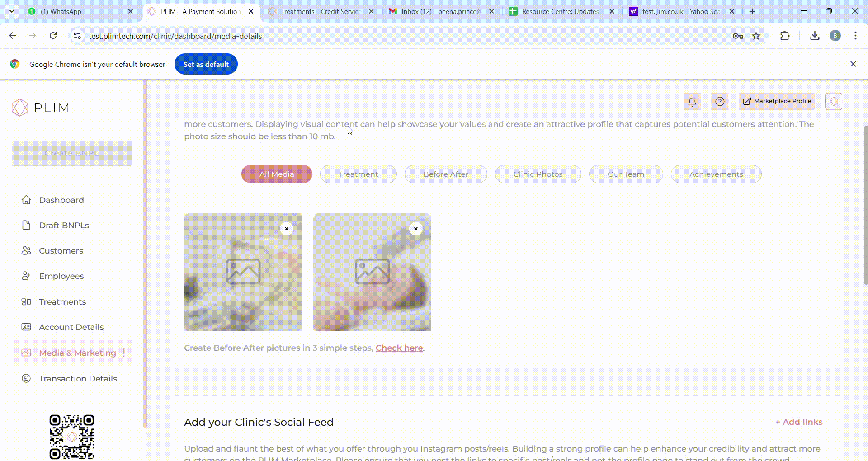Close the Yahoo Search tab
The width and height of the screenshot is (868, 461).
click(x=732, y=11)
